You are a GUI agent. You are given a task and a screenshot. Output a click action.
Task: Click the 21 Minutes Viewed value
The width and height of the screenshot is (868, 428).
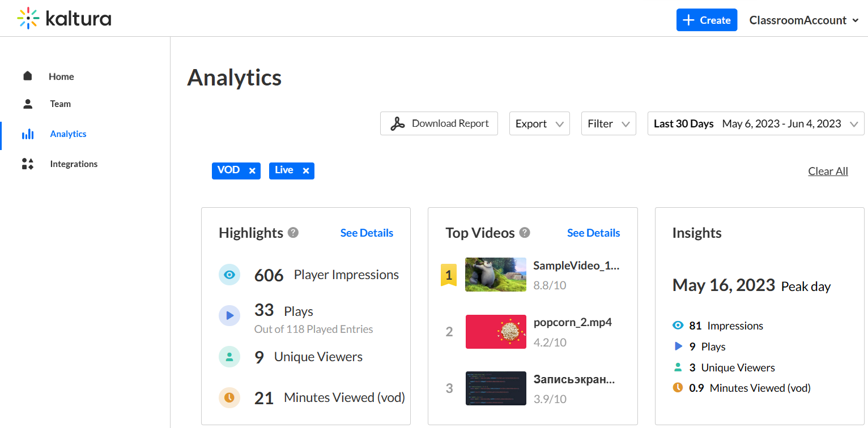[x=264, y=399]
